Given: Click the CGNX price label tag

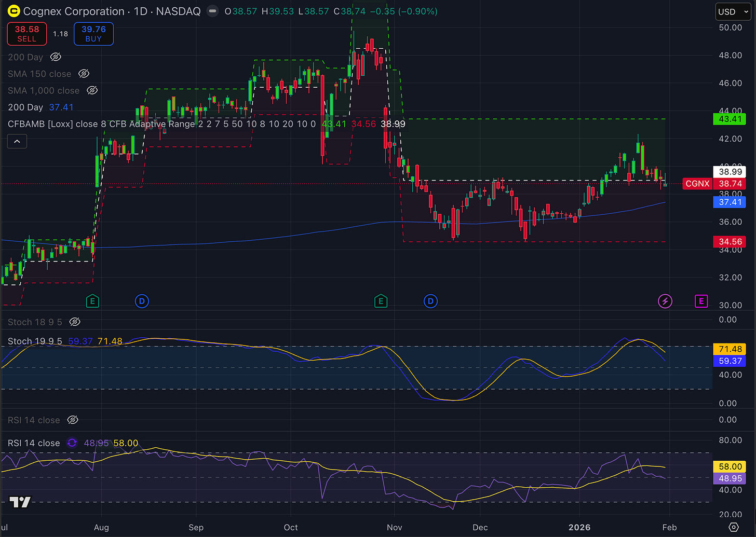Looking at the screenshot, I should (x=697, y=183).
